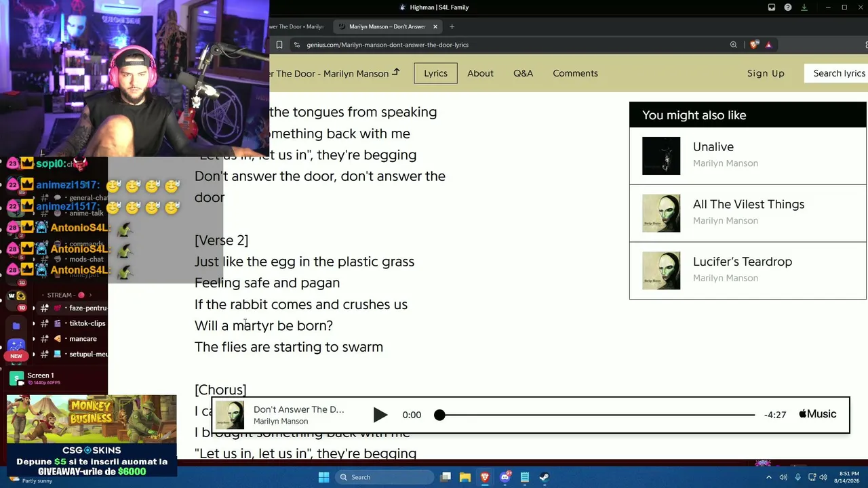
Task: Open Apple Music logo link in player
Action: click(x=817, y=414)
